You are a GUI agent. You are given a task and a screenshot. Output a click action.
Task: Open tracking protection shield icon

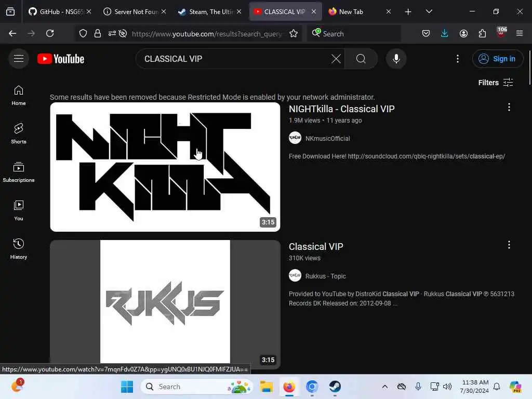(x=83, y=33)
